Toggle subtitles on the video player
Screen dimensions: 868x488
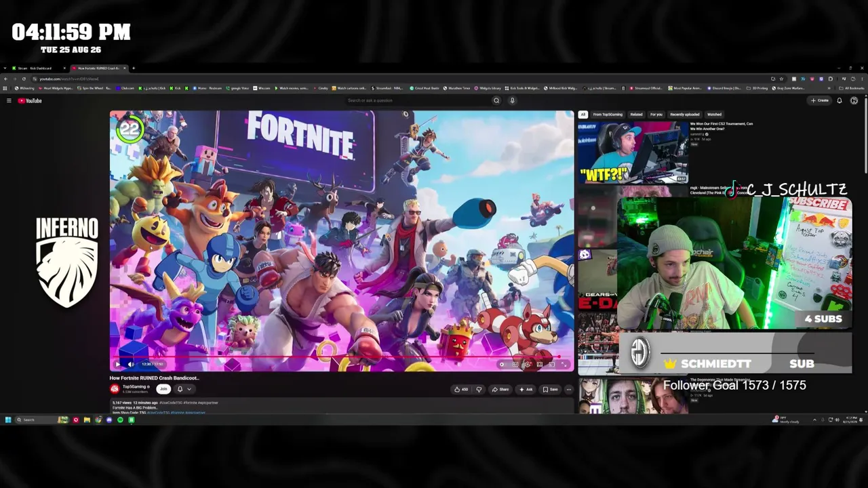click(515, 364)
